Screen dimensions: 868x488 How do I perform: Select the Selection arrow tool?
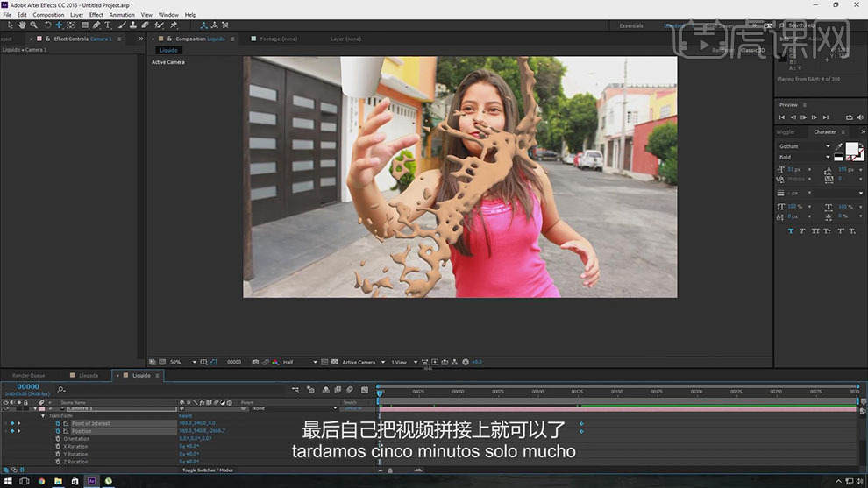click(x=10, y=25)
